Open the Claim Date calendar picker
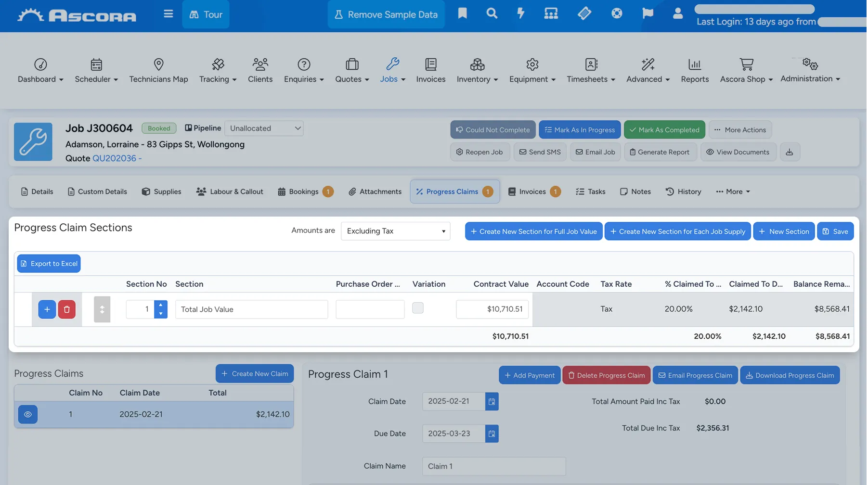Viewport: 868px width, 485px height. (492, 402)
